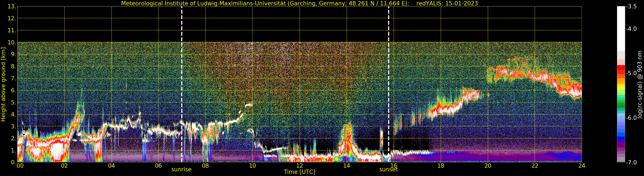Click the '12' time tick label
The image size is (644, 176).
pyautogui.click(x=300, y=166)
